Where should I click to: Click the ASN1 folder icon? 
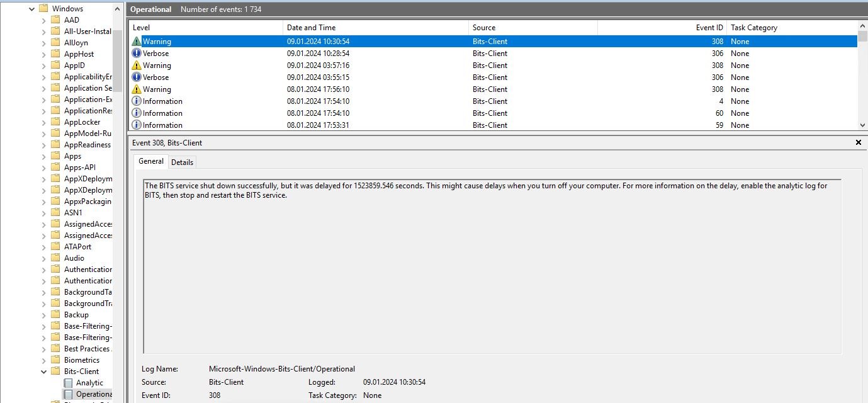55,213
